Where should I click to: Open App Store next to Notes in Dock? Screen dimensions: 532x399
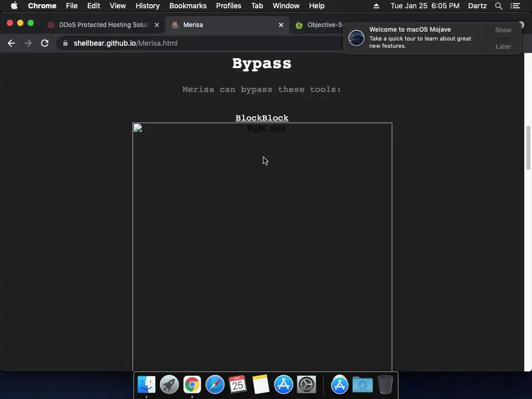284,384
